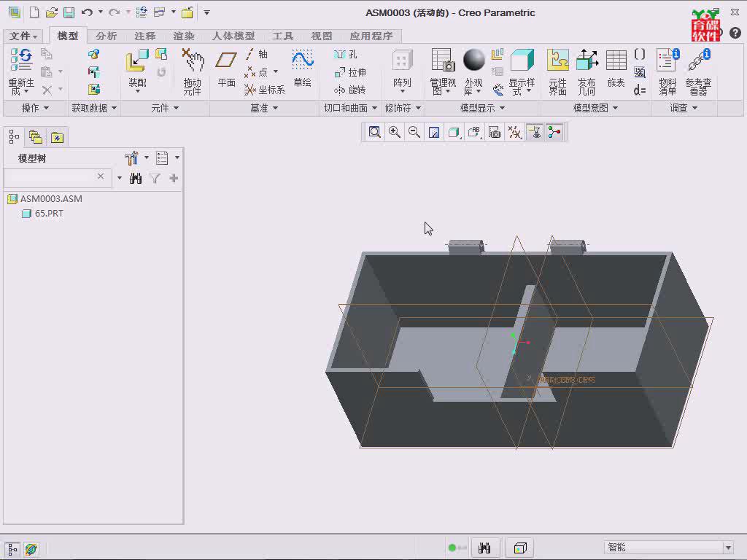Select the Hole (孔) tool
This screenshot has width=747, height=560.
click(x=345, y=54)
